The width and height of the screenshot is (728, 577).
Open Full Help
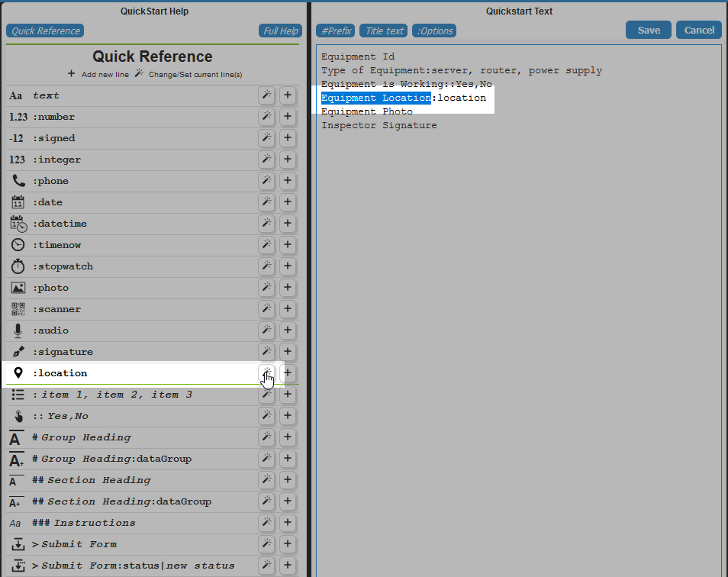[280, 30]
